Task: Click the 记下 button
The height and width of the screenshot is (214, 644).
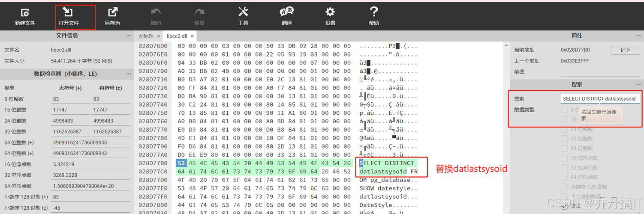Action: 626,50
